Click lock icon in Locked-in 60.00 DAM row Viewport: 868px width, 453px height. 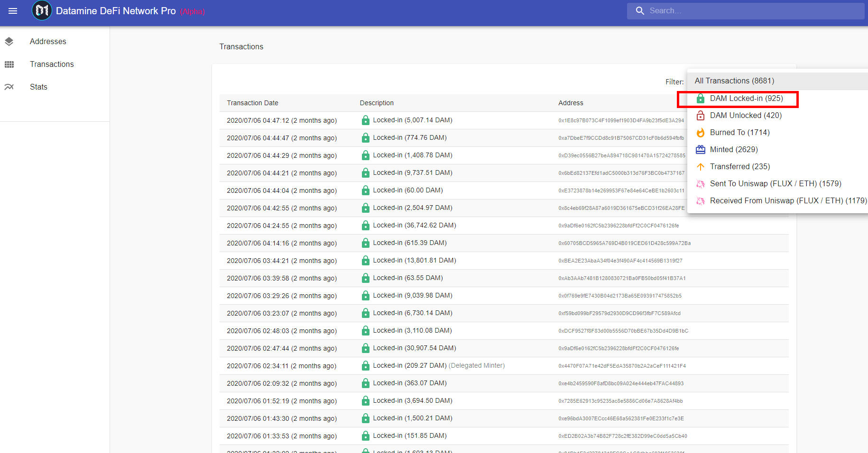[x=366, y=190]
